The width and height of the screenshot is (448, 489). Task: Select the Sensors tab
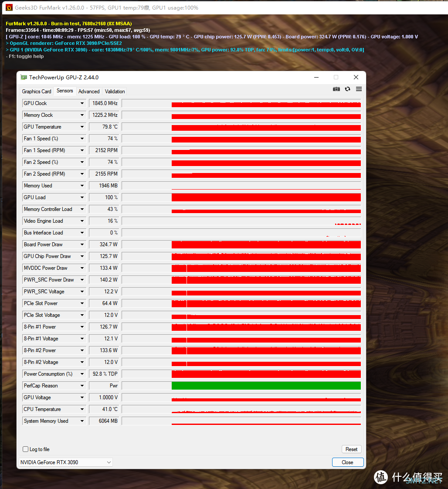point(65,91)
